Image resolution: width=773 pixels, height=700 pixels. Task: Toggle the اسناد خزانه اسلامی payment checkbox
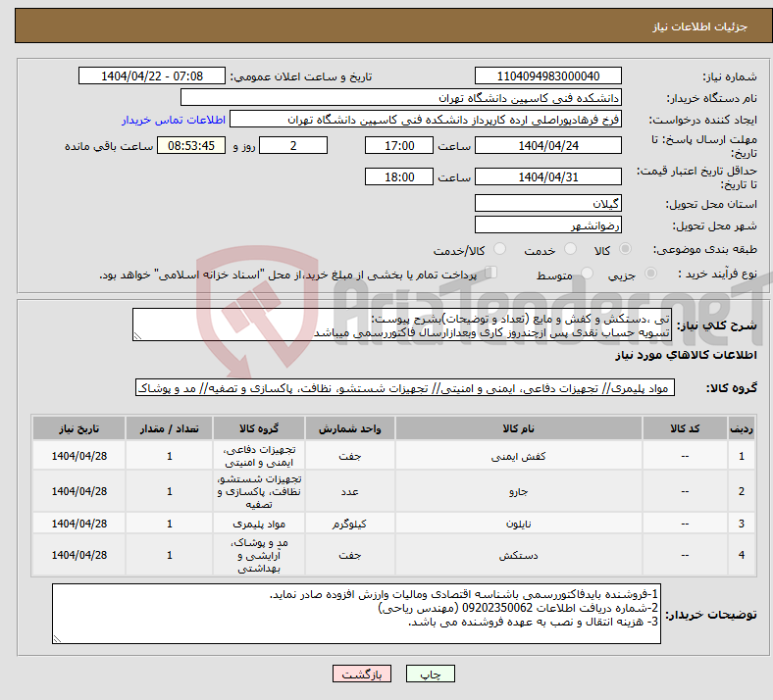[491, 273]
